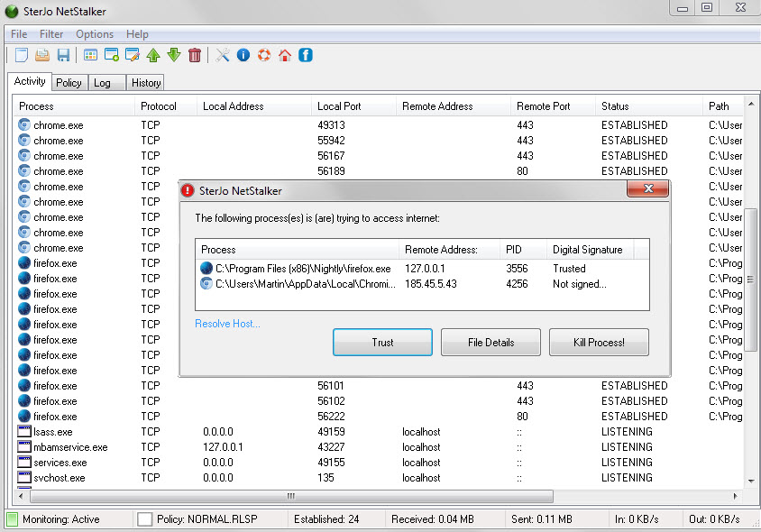The width and height of the screenshot is (761, 532).
Task: Click the red Home page icon
Action: coord(285,55)
